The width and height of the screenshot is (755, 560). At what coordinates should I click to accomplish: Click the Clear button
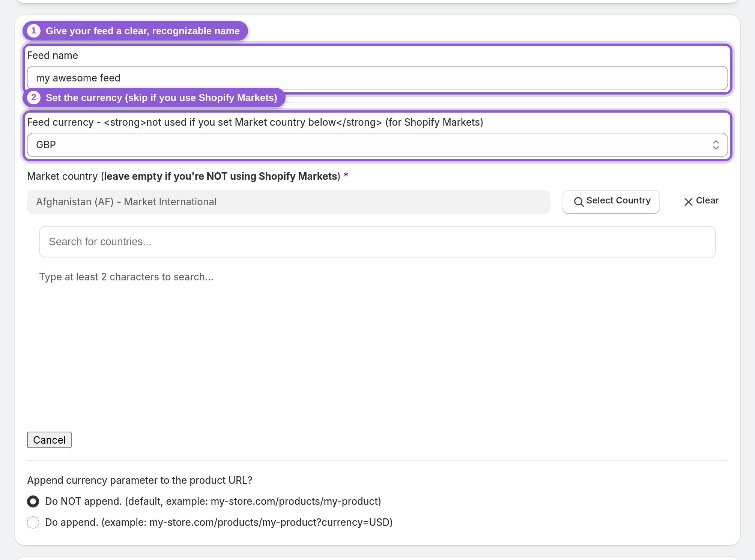click(701, 201)
